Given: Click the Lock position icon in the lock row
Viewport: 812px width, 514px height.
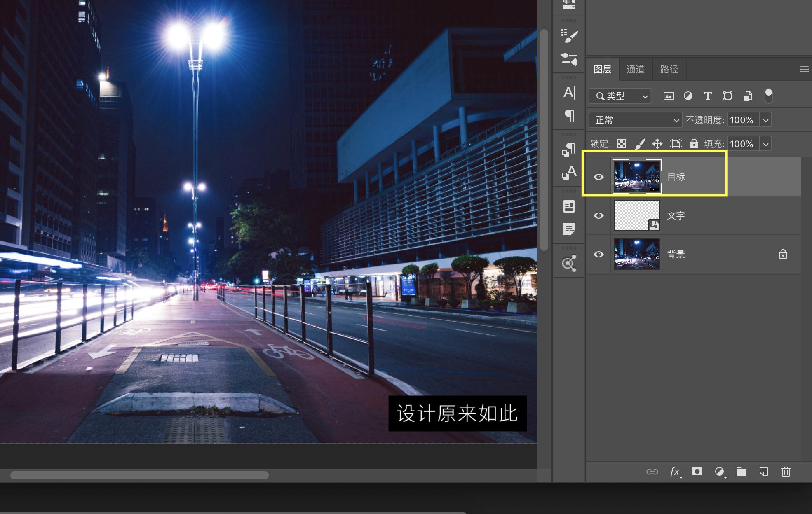Looking at the screenshot, I should (x=657, y=144).
